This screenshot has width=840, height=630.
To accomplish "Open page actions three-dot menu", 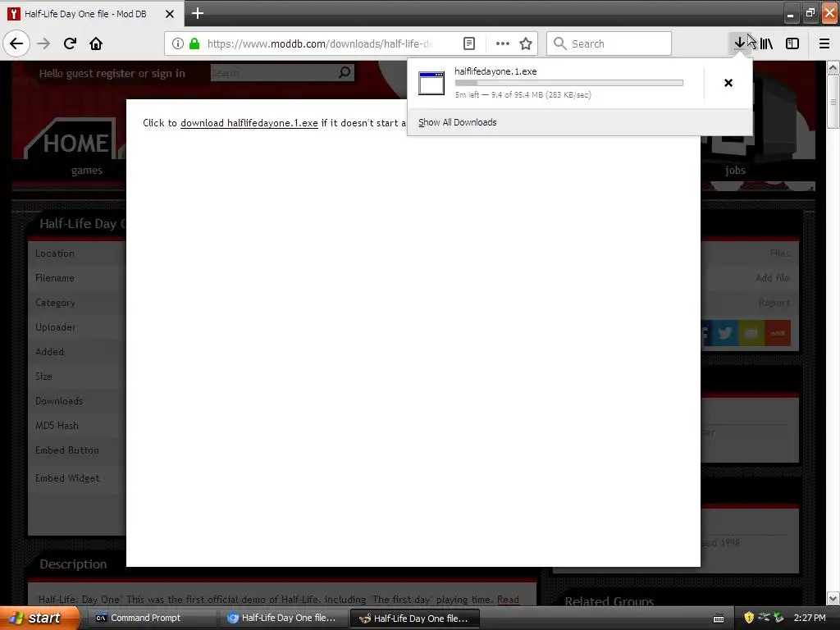I will (503, 43).
